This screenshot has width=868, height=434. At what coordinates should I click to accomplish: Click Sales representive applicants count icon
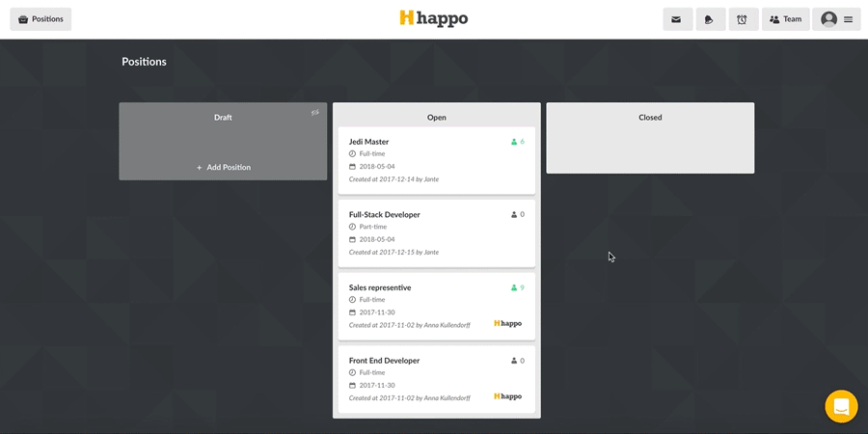(x=514, y=287)
